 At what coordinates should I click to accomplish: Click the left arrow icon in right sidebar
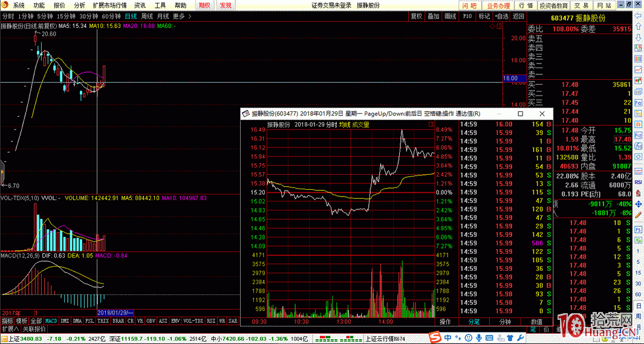click(x=638, y=16)
